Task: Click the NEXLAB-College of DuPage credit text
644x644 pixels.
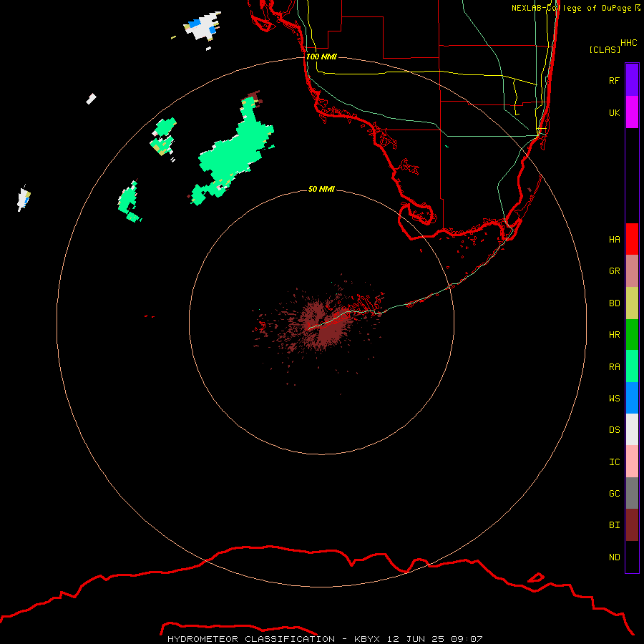Action: click(x=576, y=8)
